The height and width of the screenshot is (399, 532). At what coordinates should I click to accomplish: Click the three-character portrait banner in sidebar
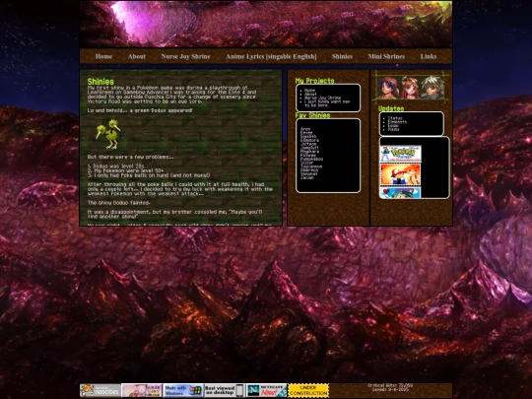[411, 88]
